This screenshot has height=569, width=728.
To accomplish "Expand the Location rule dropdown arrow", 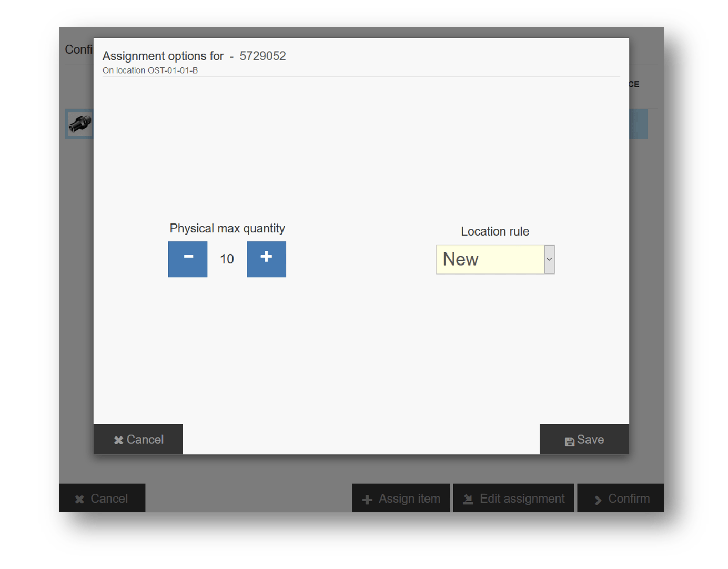I will 549,259.
